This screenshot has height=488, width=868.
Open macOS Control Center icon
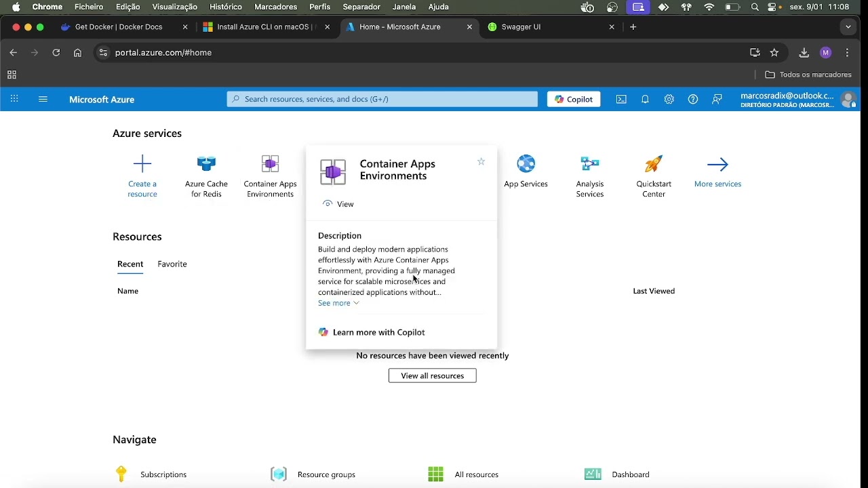click(772, 7)
